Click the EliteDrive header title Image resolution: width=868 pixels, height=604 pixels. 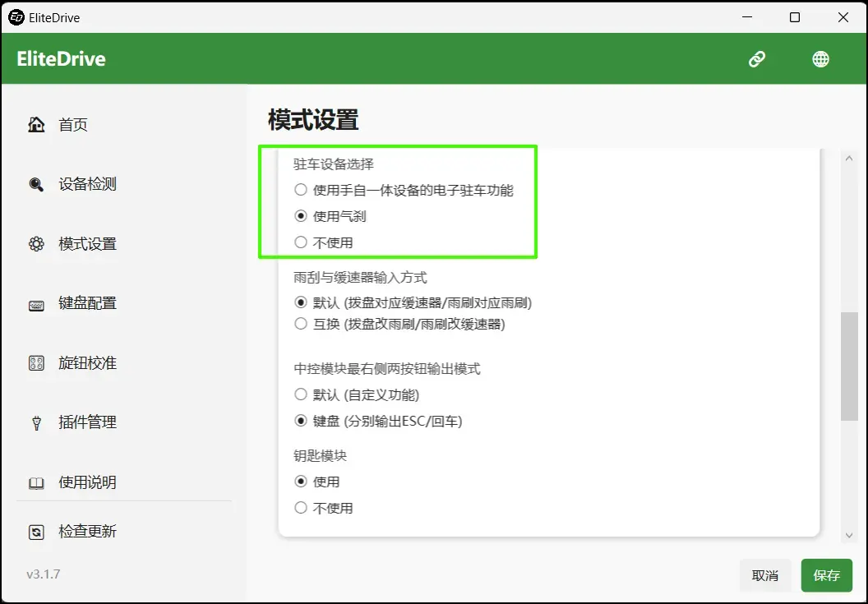61,58
